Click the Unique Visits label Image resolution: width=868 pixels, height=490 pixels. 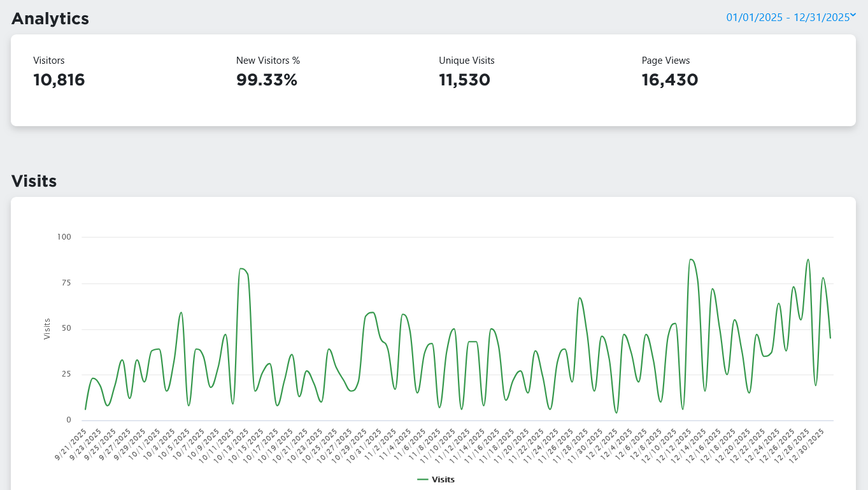point(466,61)
